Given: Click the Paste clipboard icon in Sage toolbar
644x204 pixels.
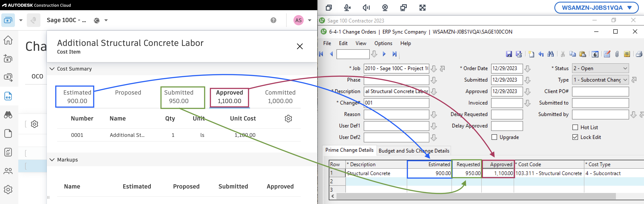Looking at the screenshot, I should click(x=582, y=54).
